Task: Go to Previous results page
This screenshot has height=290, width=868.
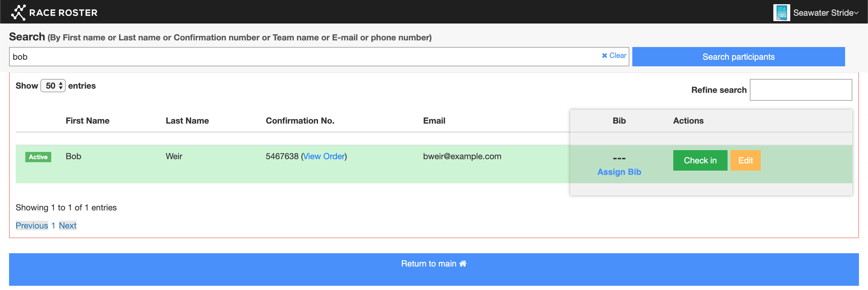Action: pos(32,225)
